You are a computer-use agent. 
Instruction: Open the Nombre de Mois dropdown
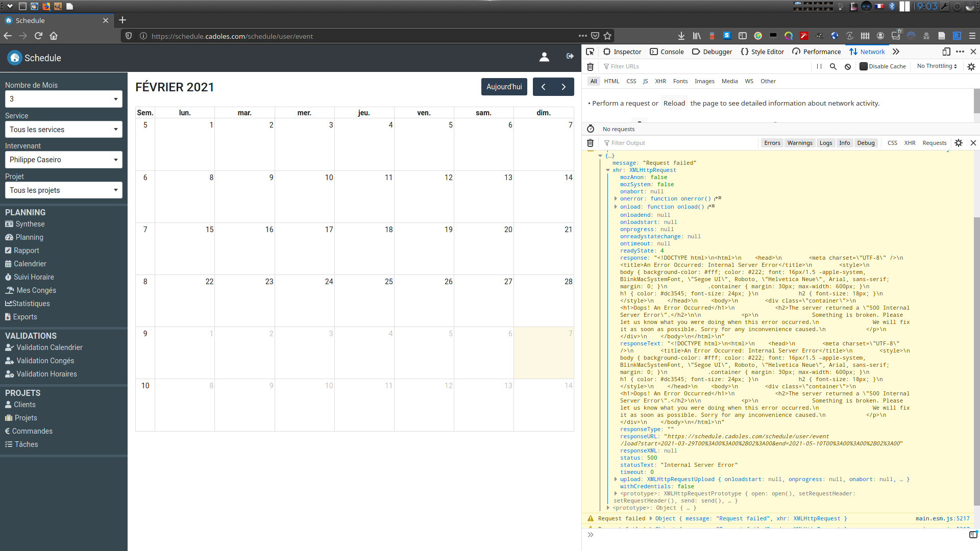point(64,99)
